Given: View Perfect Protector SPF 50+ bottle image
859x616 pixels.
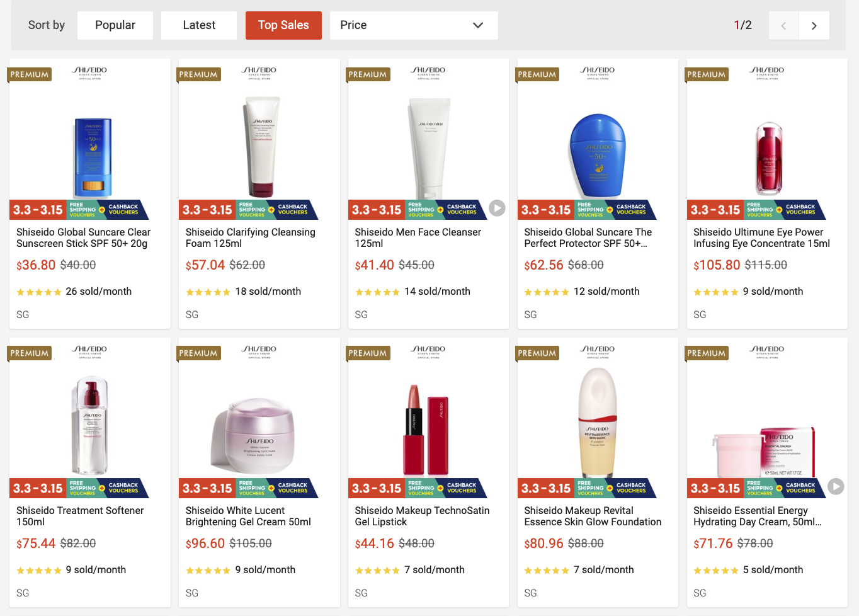Looking at the screenshot, I should click(x=597, y=156).
